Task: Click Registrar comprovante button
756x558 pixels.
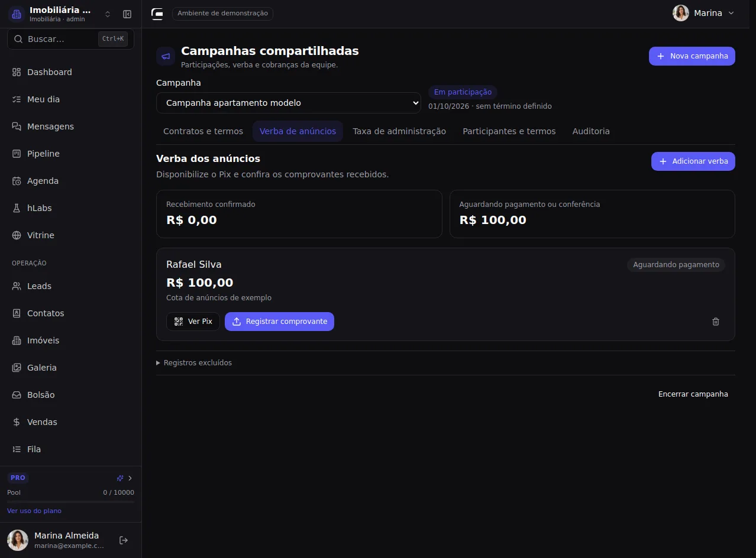Action: (x=279, y=322)
